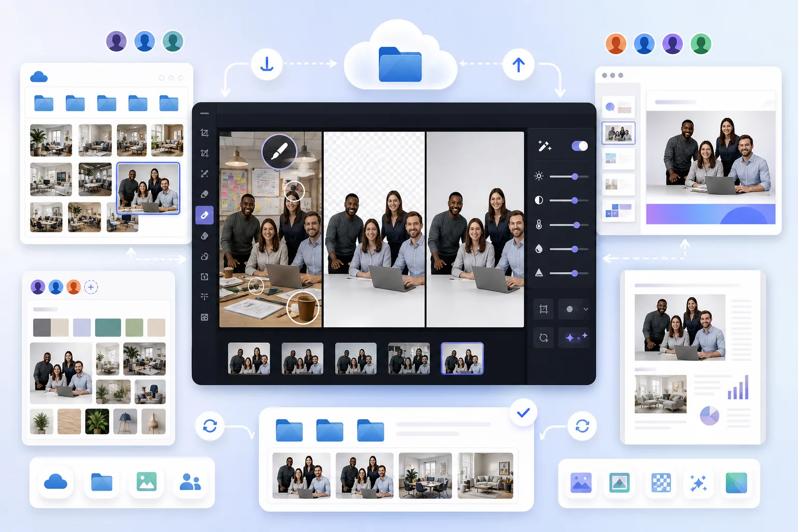Adjust the temperature slider with thermometer icon

click(x=568, y=225)
